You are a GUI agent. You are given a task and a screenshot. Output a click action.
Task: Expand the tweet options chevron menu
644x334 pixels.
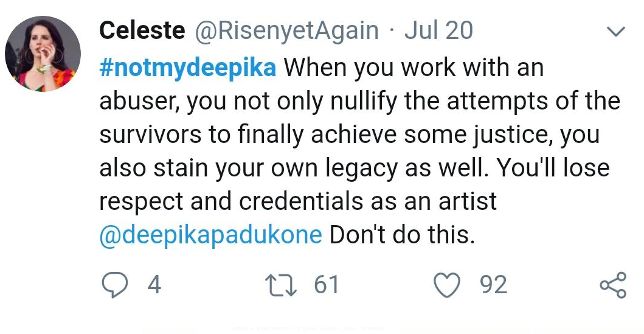click(x=616, y=32)
